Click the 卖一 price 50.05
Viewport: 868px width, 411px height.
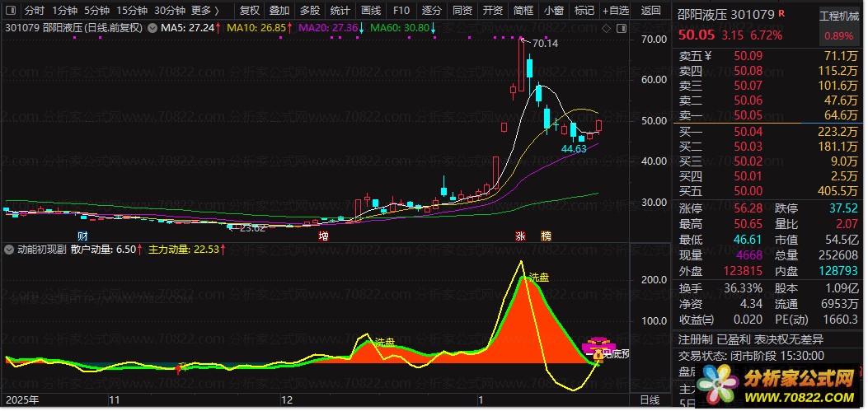[748, 115]
